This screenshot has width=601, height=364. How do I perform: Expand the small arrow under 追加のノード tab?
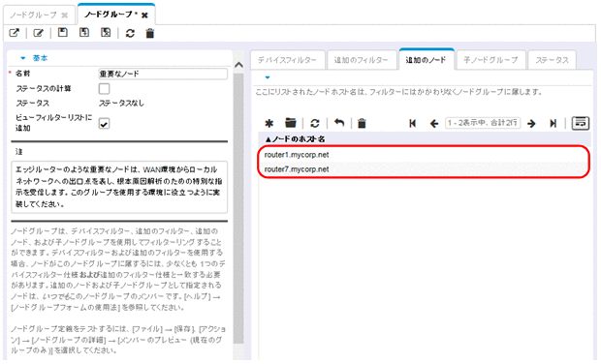point(268,77)
